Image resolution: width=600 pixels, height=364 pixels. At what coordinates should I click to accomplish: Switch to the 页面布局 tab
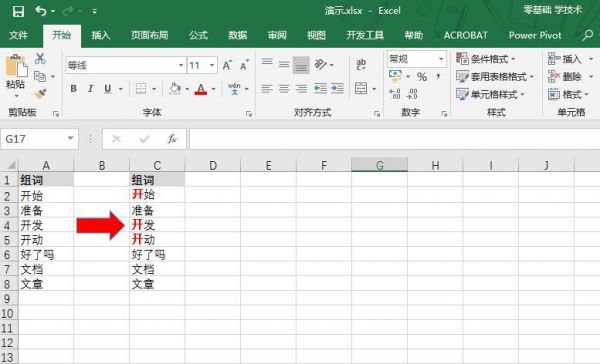(150, 36)
